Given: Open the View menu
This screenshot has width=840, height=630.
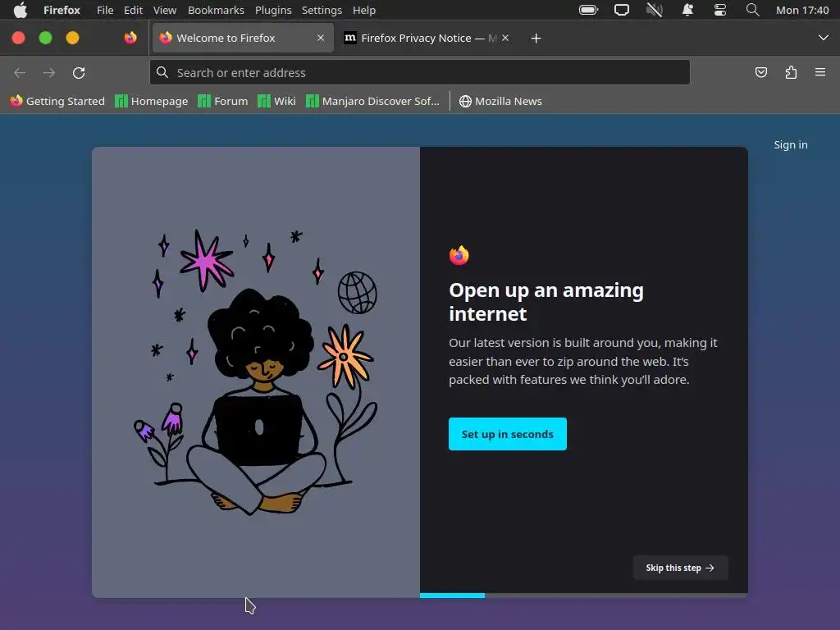Looking at the screenshot, I should coord(164,10).
